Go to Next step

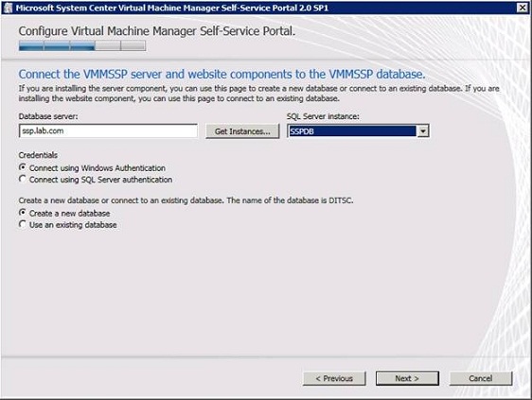point(407,378)
